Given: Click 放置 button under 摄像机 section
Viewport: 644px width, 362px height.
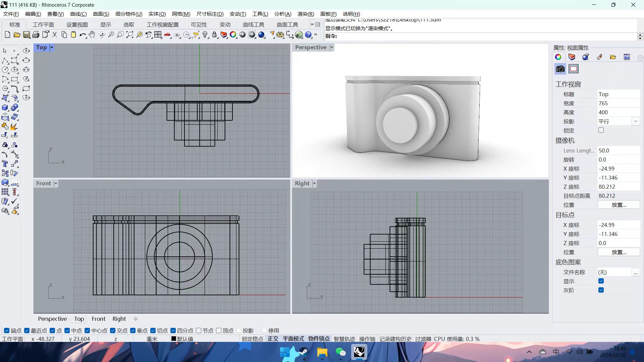Looking at the screenshot, I should (x=619, y=205).
